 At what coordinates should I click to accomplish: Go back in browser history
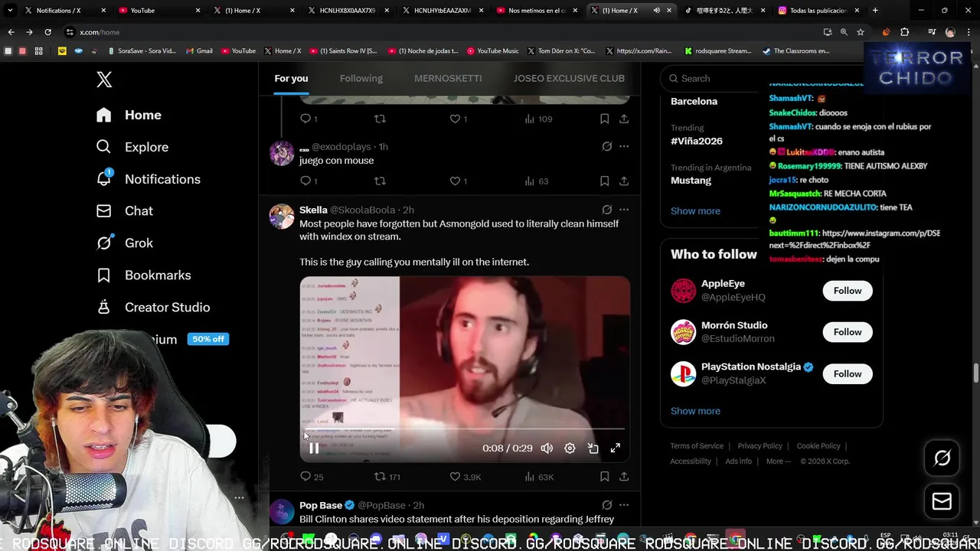coord(11,32)
